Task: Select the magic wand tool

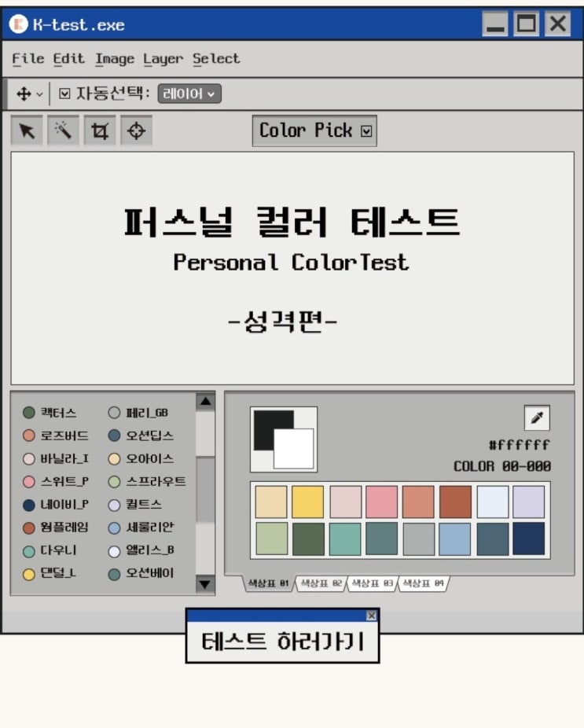Action: (63, 131)
